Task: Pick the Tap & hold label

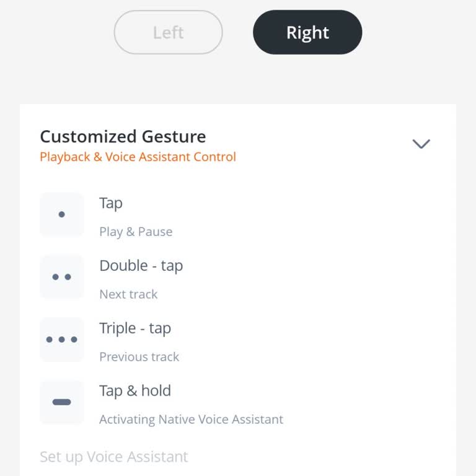Action: pos(134,391)
